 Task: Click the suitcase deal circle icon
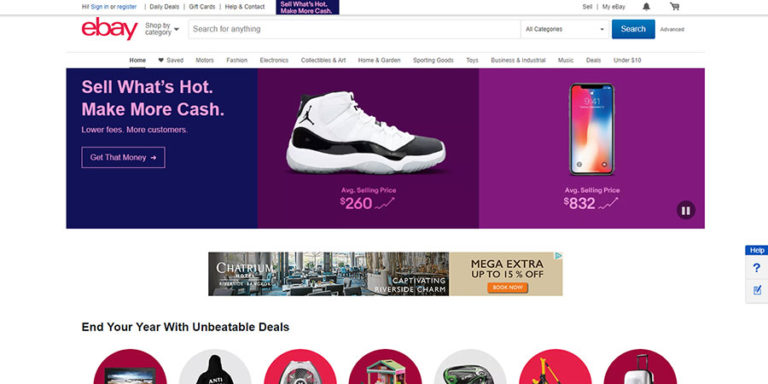coord(640,367)
